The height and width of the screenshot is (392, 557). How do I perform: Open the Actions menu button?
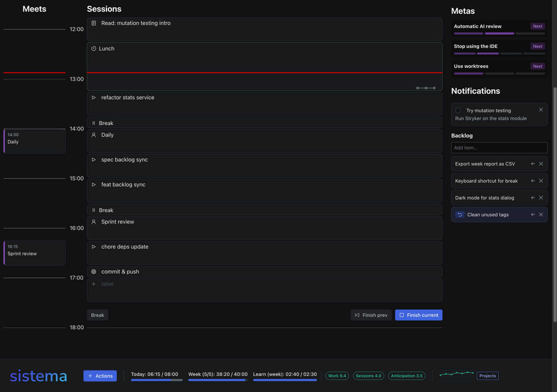100,376
